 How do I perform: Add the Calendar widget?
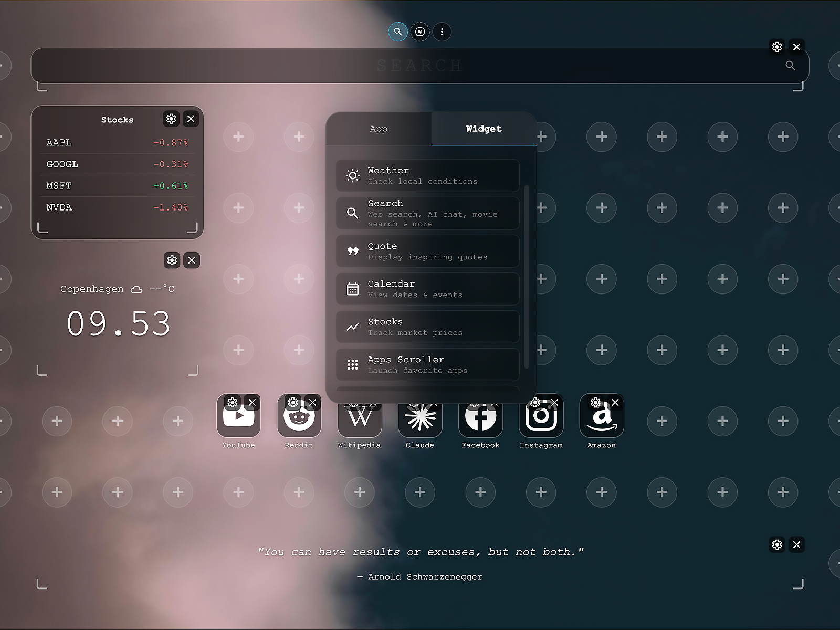point(427,289)
